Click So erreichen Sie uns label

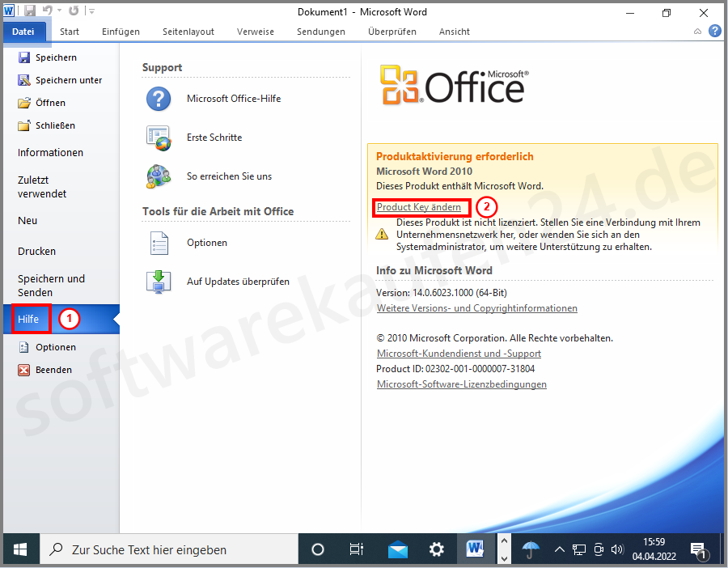229,176
